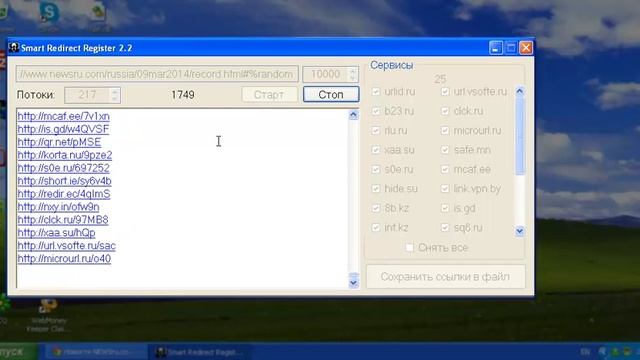Open the is.gd/w4QVSF link
640x360 pixels.
tap(63, 129)
